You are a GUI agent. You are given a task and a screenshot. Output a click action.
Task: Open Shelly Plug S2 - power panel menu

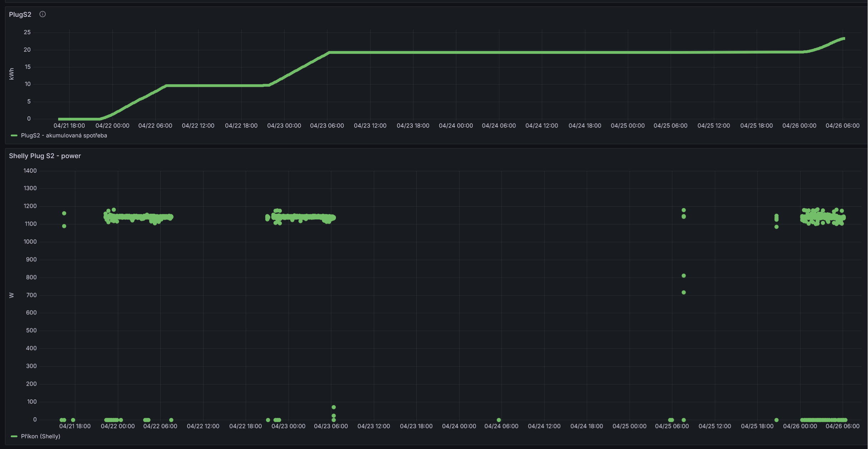pos(45,156)
